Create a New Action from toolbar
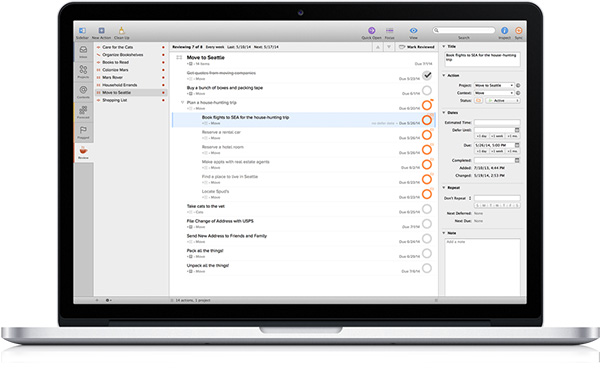This screenshot has height=369, width=600. [x=101, y=33]
